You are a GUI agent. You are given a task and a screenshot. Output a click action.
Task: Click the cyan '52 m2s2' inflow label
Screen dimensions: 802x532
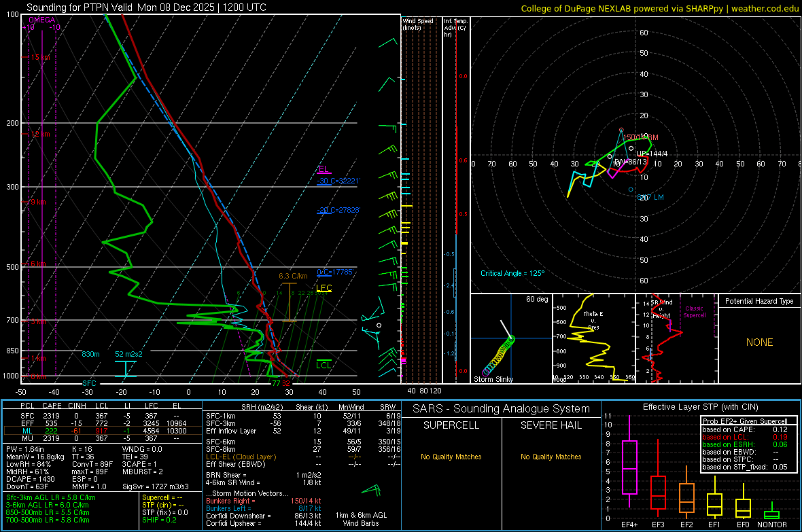[x=128, y=354]
